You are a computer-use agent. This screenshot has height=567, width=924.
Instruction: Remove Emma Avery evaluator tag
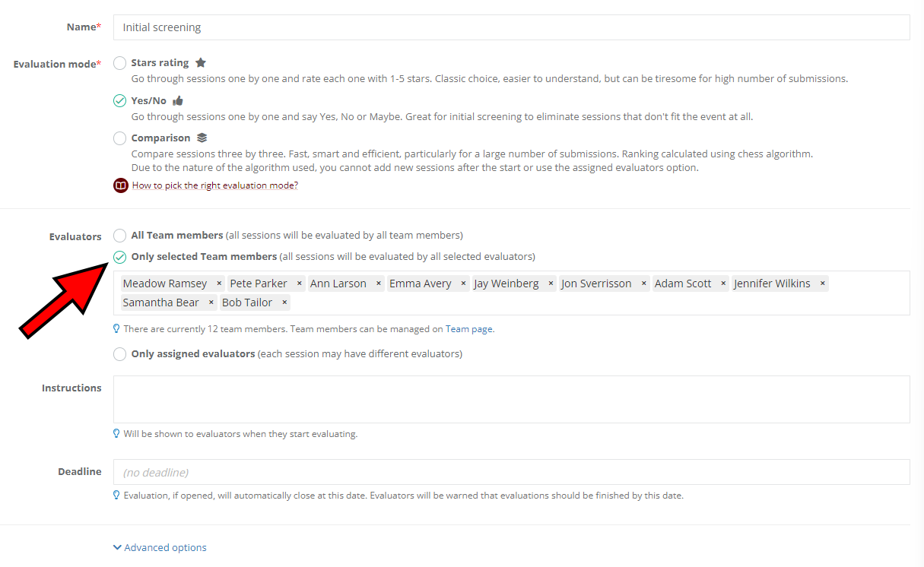(463, 283)
